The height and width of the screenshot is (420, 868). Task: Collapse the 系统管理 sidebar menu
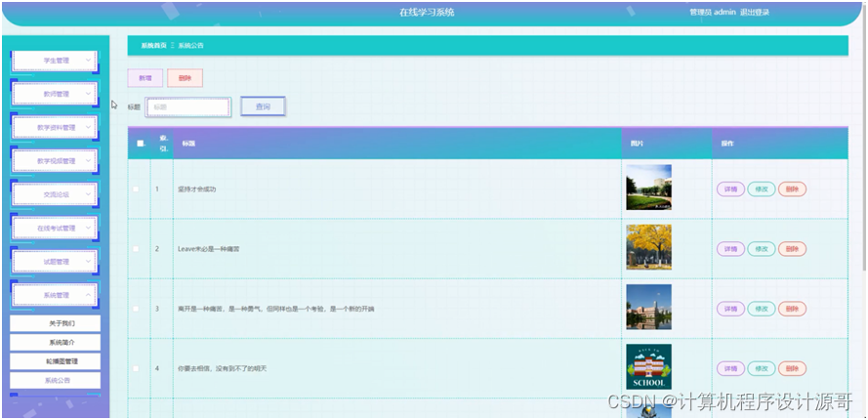(55, 295)
